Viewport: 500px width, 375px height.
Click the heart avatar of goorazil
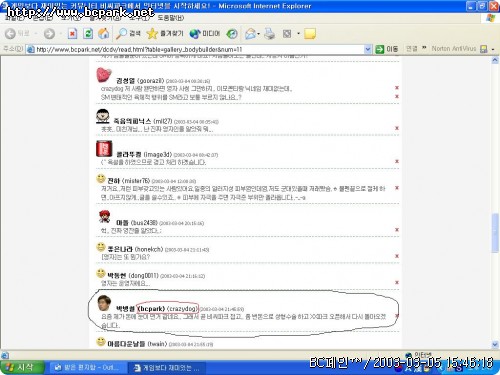point(104,75)
